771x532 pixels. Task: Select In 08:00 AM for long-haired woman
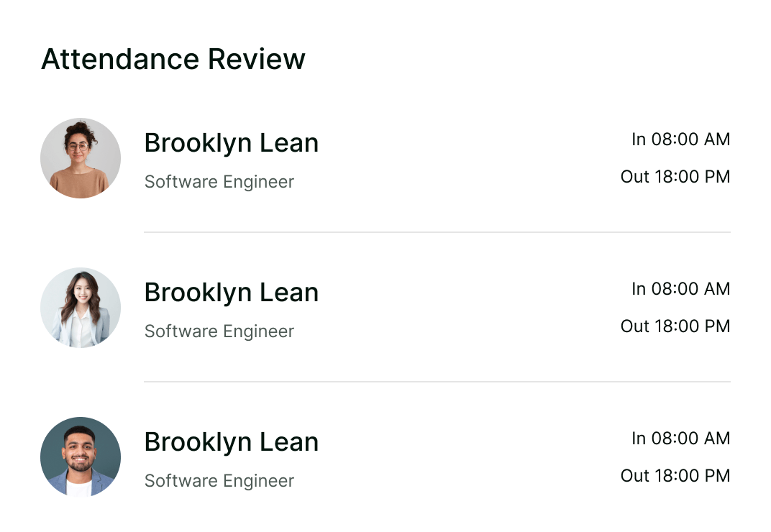[x=680, y=289]
